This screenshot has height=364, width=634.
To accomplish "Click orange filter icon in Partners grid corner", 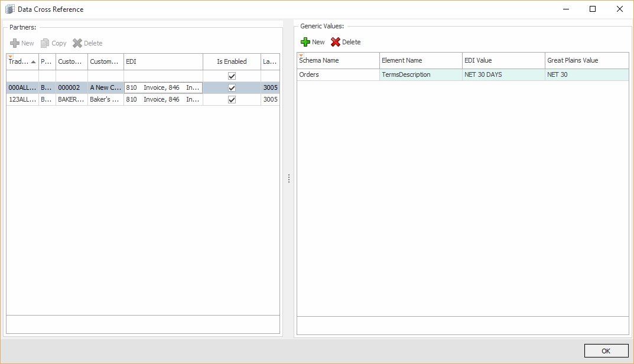I will pos(10,56).
